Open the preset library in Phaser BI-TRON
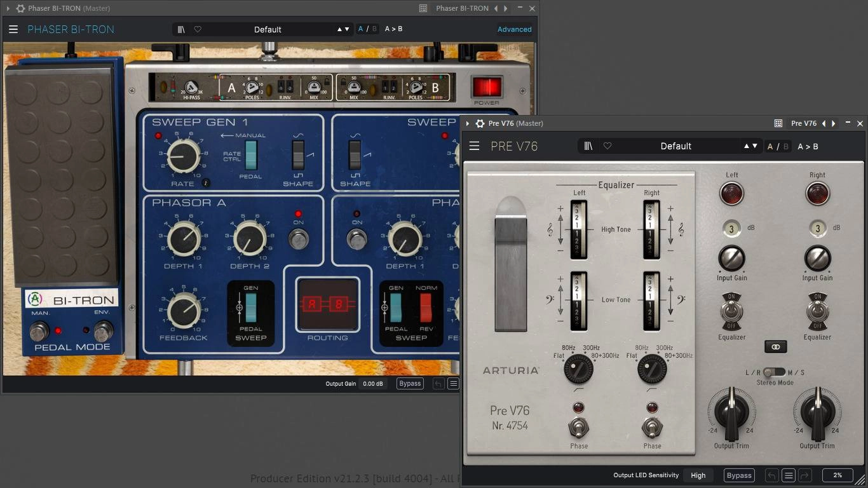The height and width of the screenshot is (488, 868). pyautogui.click(x=181, y=29)
